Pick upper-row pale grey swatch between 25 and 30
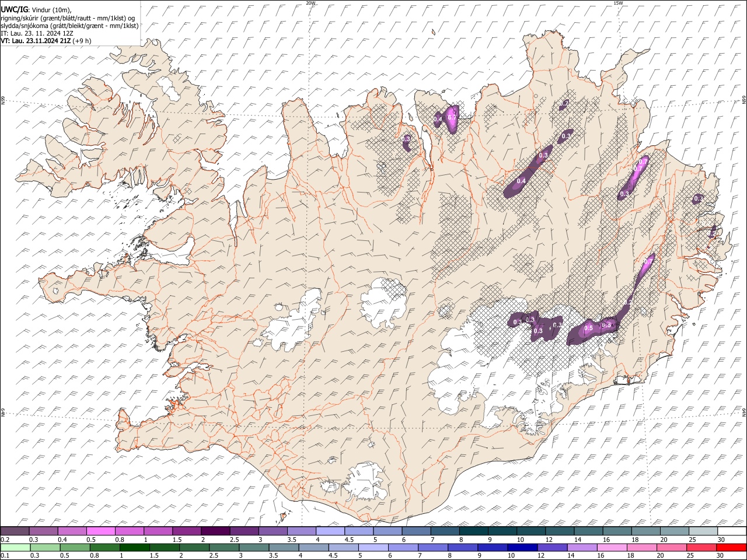 703,531
